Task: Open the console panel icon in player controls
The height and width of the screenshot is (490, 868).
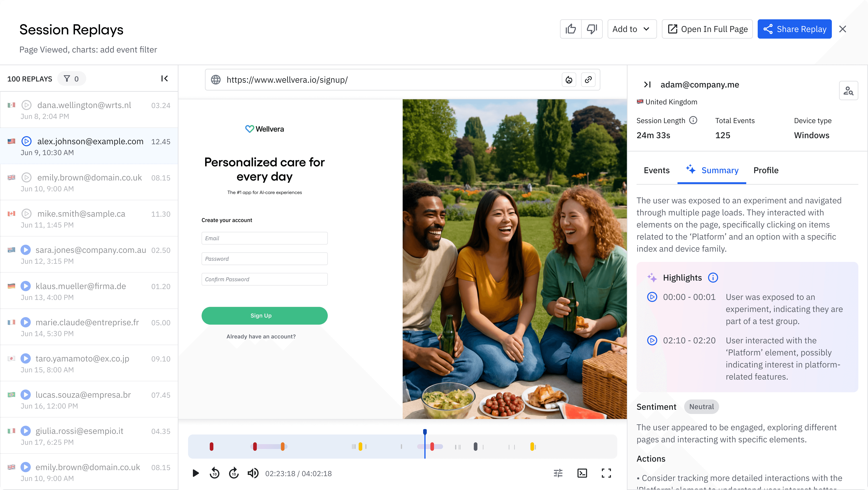Action: click(582, 473)
